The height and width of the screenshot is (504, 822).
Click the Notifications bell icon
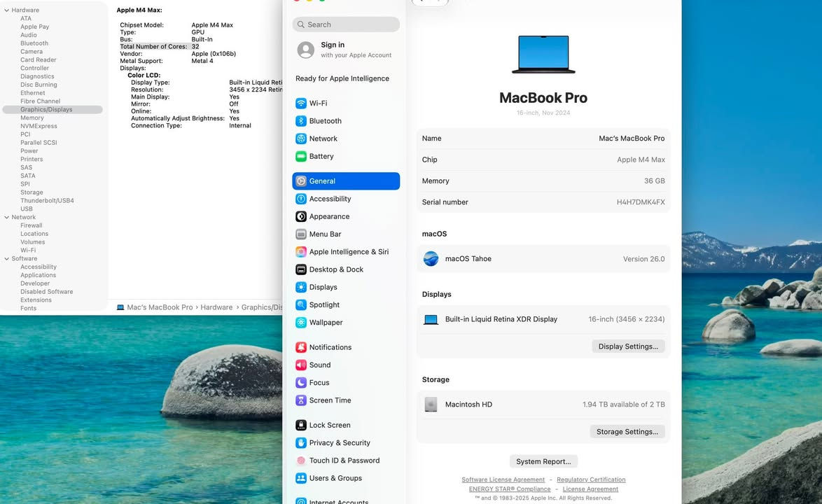click(301, 347)
